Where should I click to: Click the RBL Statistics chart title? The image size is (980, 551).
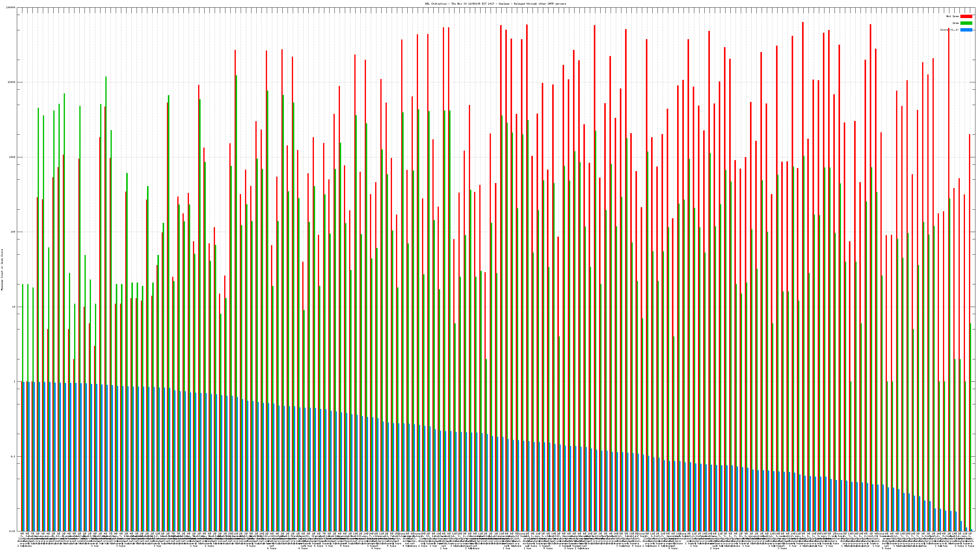coord(495,4)
